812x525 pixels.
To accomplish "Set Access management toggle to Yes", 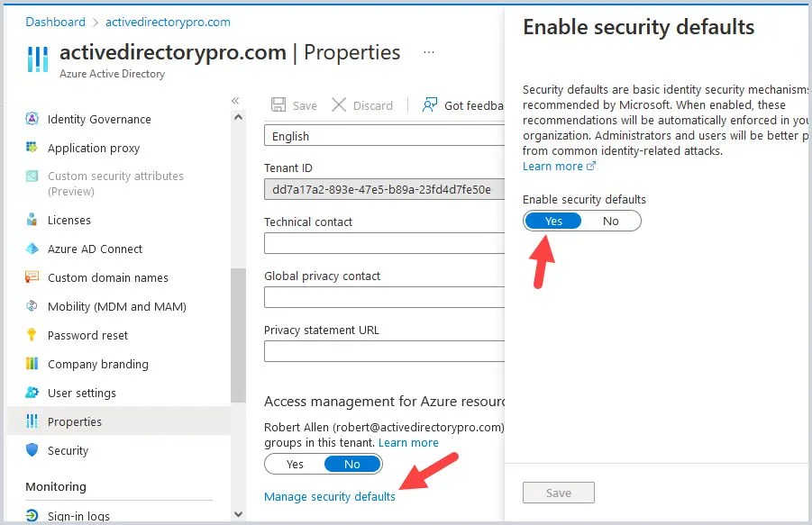I will click(294, 463).
